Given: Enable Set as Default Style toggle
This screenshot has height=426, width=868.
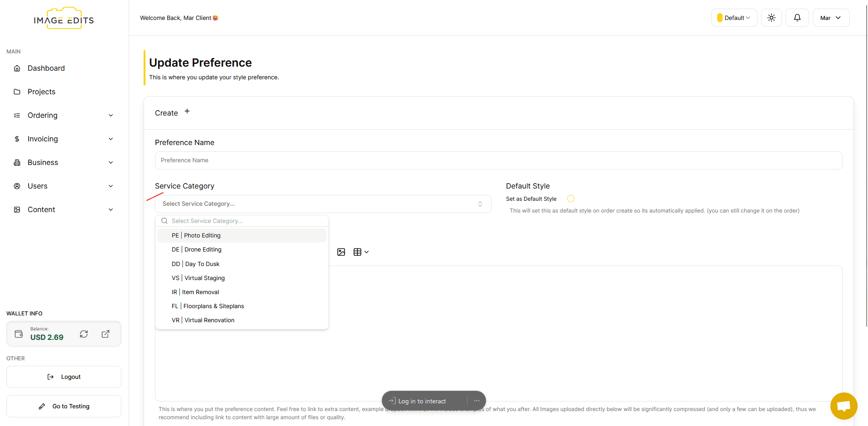Looking at the screenshot, I should point(570,198).
